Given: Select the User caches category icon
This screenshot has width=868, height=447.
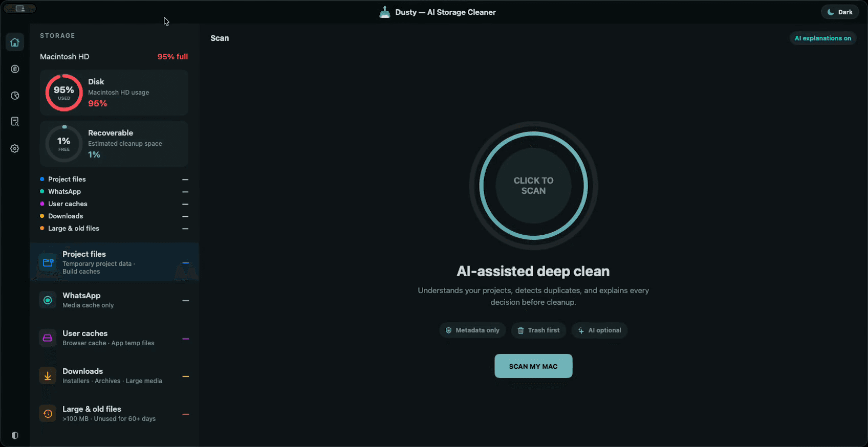Looking at the screenshot, I should pos(48,338).
